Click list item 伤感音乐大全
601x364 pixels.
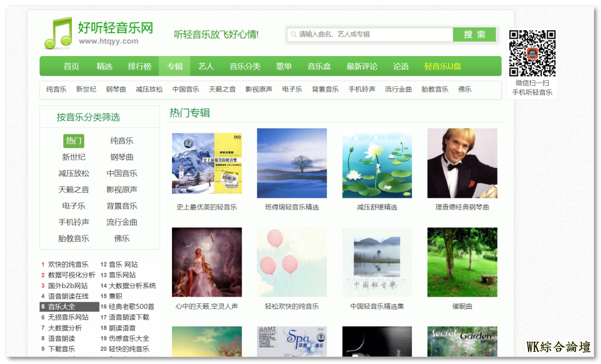pyautogui.click(x=129, y=338)
